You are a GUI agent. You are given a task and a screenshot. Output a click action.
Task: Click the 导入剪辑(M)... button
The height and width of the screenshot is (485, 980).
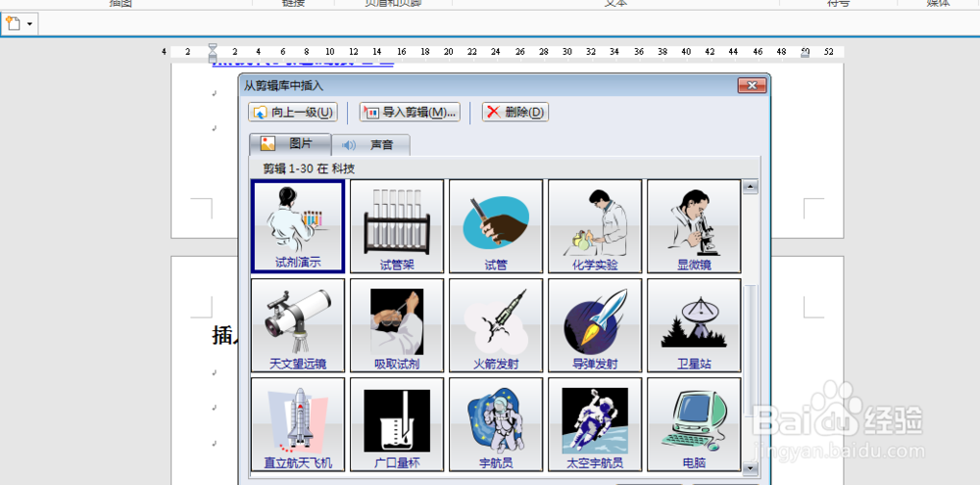click(410, 113)
